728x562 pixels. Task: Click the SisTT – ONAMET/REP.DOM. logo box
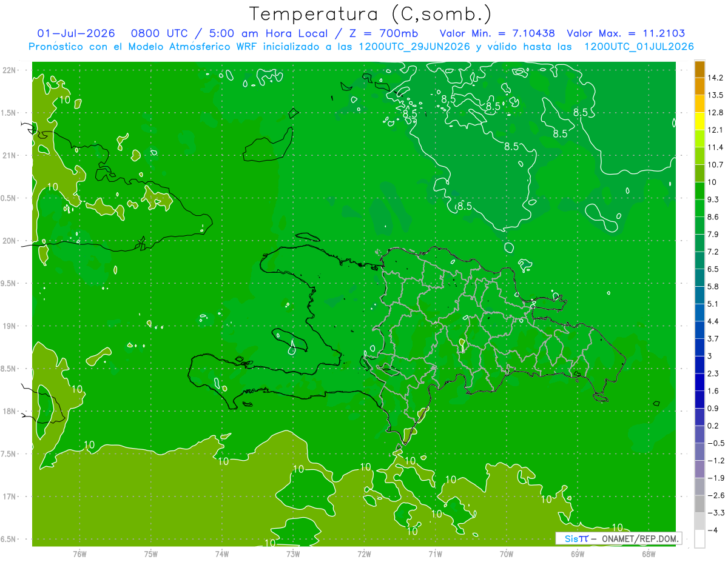(618, 538)
